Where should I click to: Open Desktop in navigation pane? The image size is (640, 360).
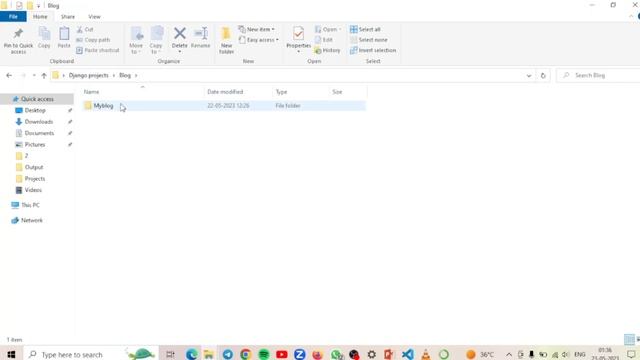tap(35, 111)
